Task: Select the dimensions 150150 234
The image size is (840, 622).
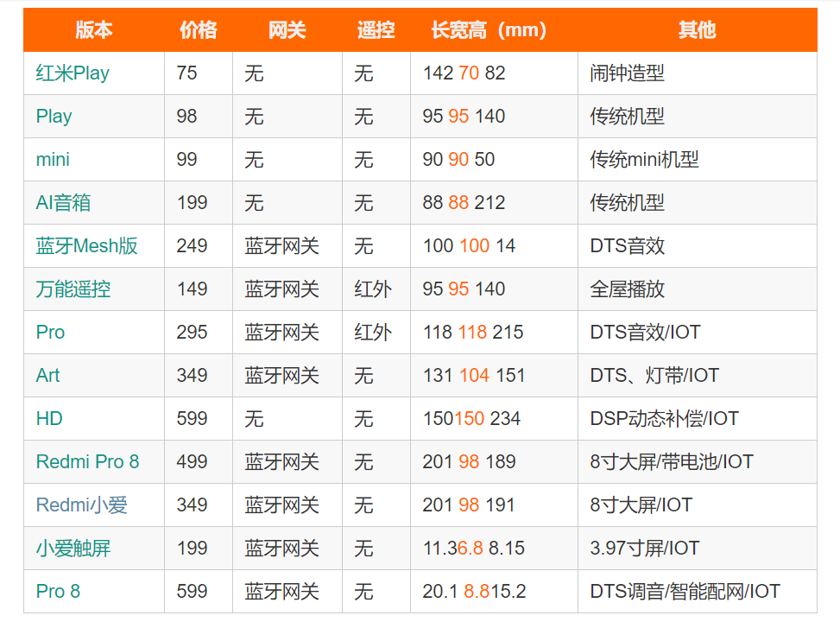Action: (471, 418)
